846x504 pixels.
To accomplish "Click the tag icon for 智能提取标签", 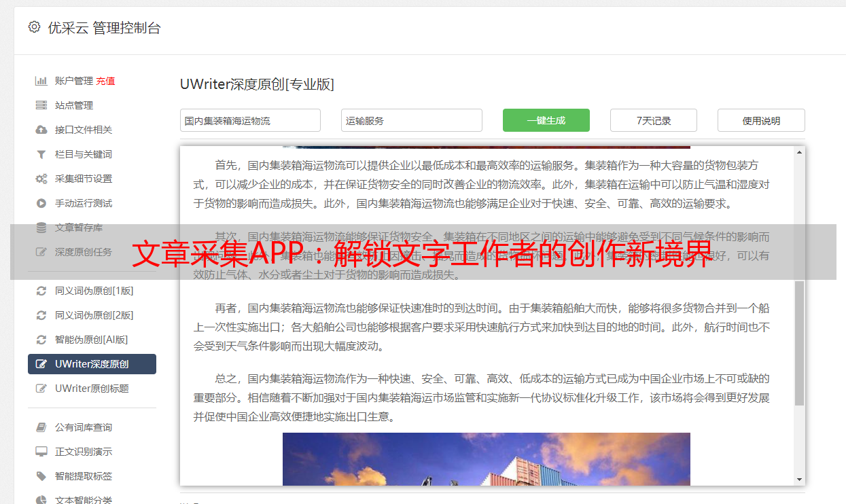I will coord(41,476).
